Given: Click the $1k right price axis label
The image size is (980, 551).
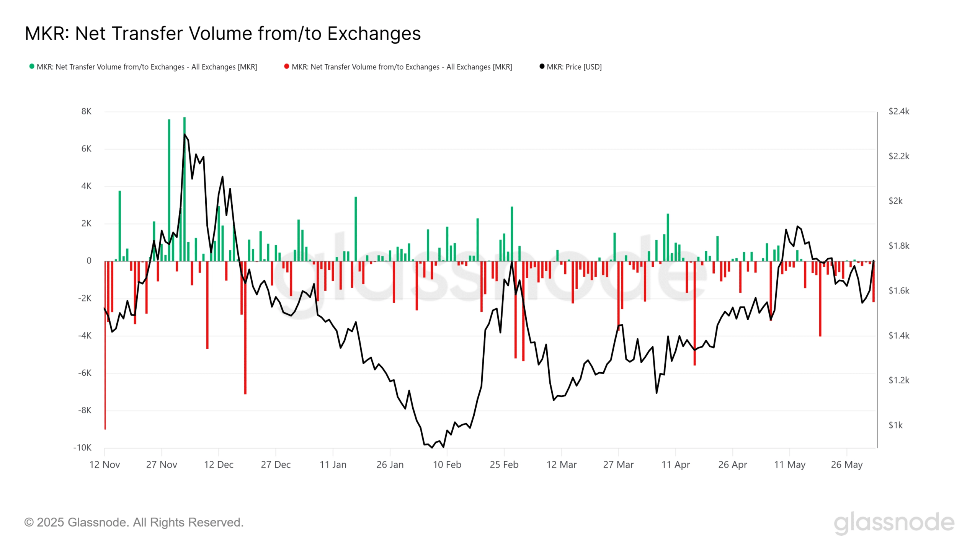Looking at the screenshot, I should (x=895, y=425).
